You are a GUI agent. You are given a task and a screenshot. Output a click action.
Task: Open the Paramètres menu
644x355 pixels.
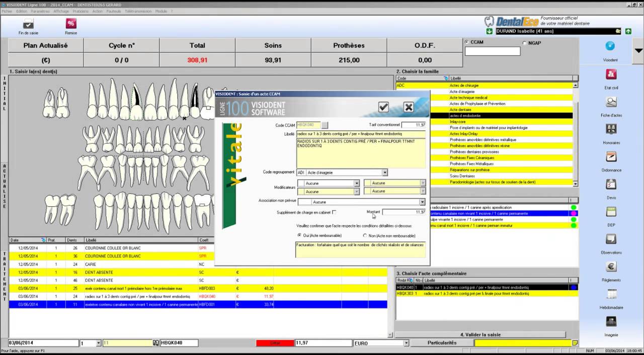coord(40,11)
